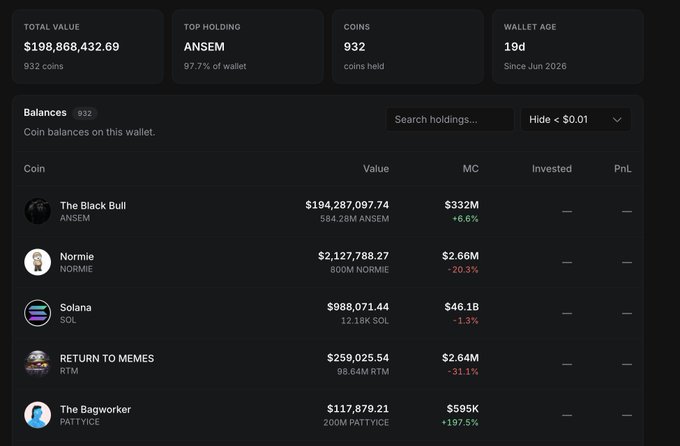The image size is (680, 446).
Task: Click the Normie coin avatar
Action: (38, 262)
